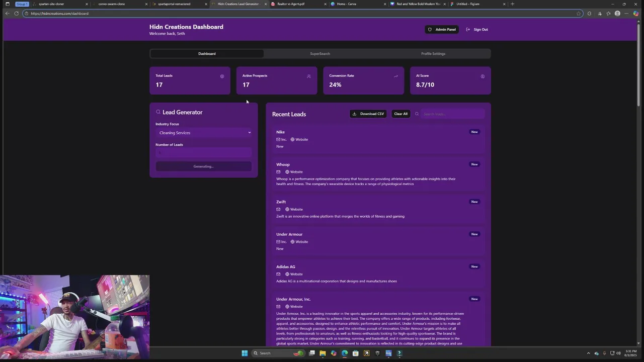
Task: Switch to Home - Canva tab
Action: click(358, 4)
